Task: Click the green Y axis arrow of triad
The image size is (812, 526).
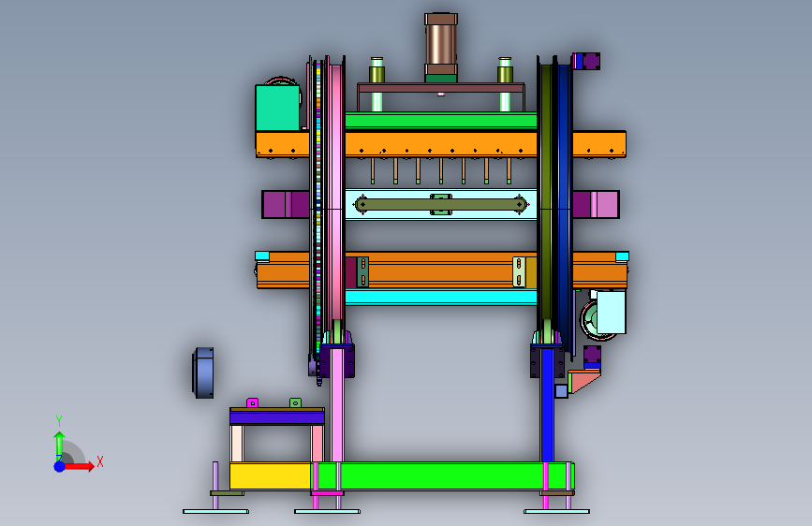Action: pyautogui.click(x=59, y=445)
